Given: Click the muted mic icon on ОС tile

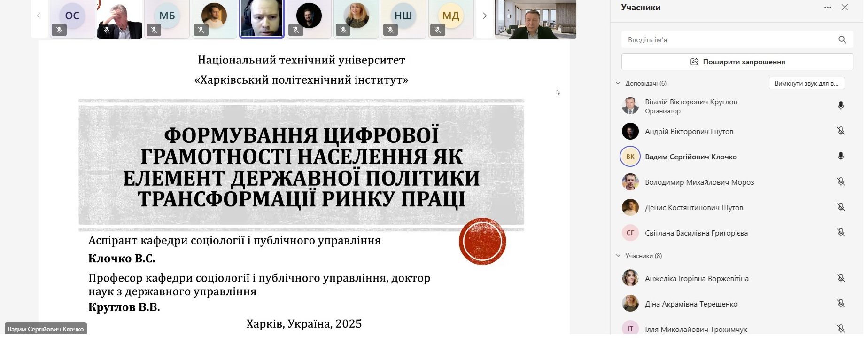Looking at the screenshot, I should [x=59, y=30].
